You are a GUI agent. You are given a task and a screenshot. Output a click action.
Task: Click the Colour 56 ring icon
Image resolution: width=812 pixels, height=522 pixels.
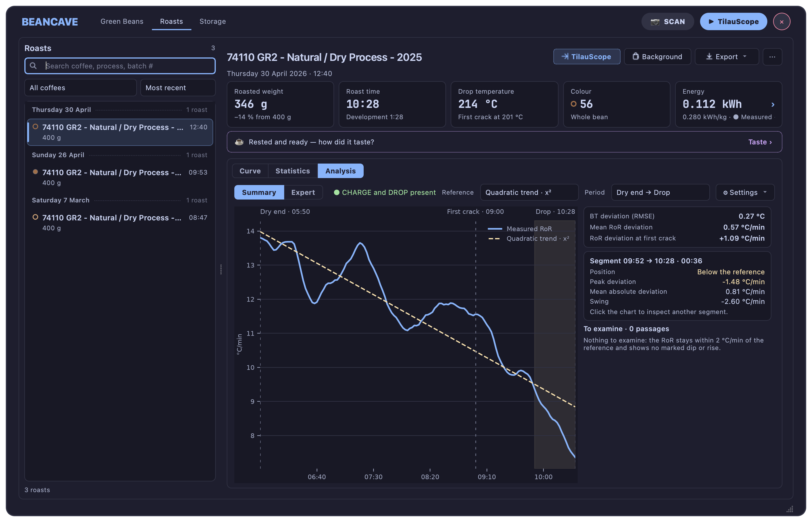click(573, 104)
